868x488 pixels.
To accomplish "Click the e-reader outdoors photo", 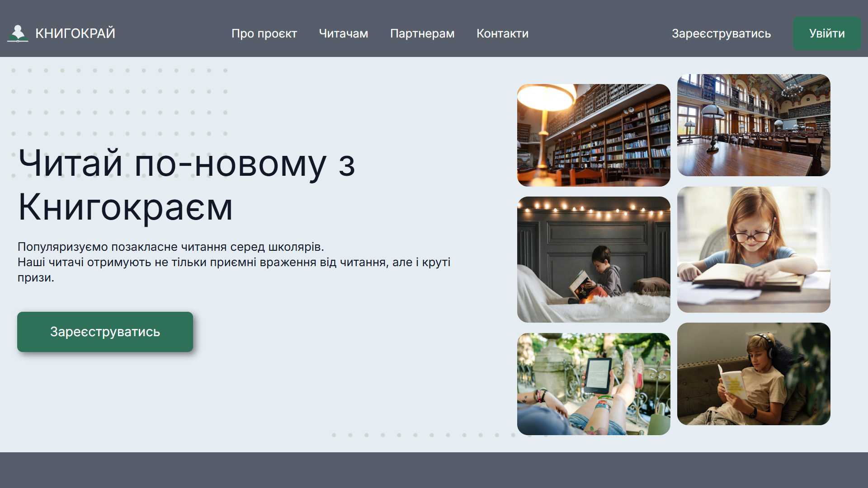I will tap(594, 384).
